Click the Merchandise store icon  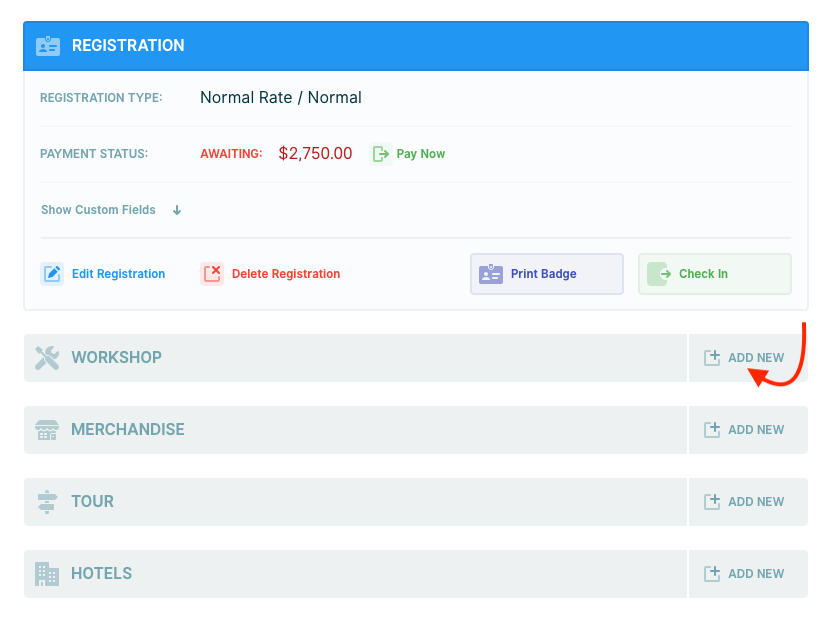click(47, 430)
